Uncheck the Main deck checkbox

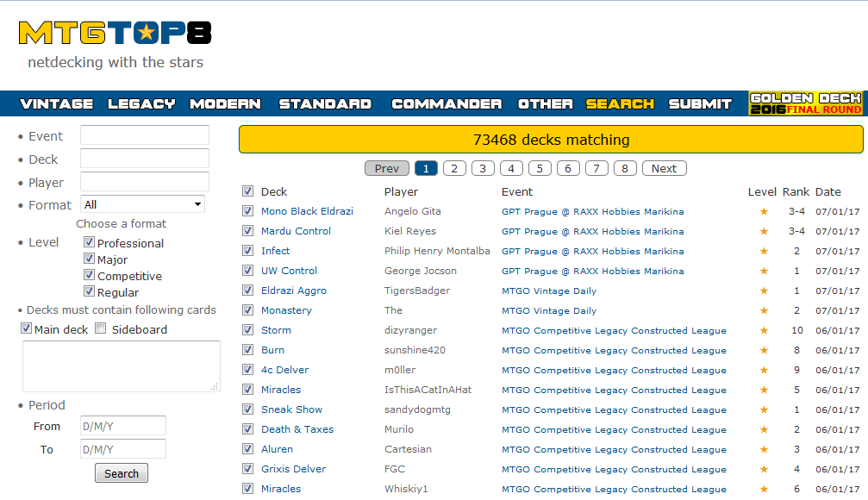click(x=26, y=328)
